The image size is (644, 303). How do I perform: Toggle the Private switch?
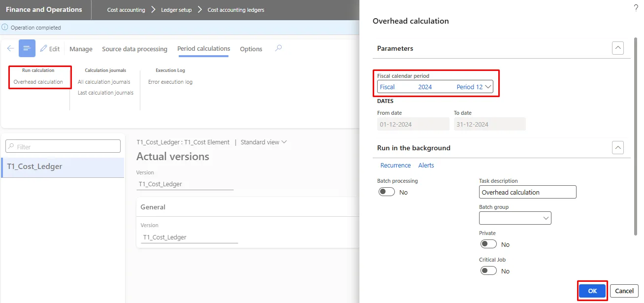pos(488,244)
